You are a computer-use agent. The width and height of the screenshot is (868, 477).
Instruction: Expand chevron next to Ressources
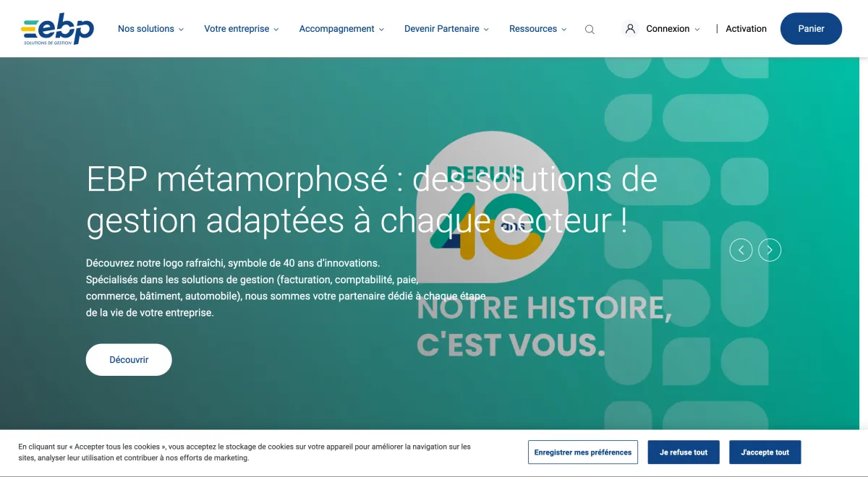(563, 30)
